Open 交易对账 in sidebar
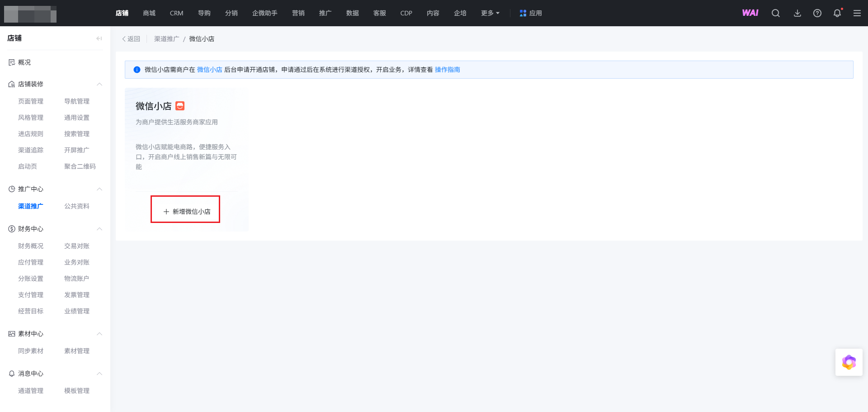This screenshot has width=868, height=412. (77, 246)
